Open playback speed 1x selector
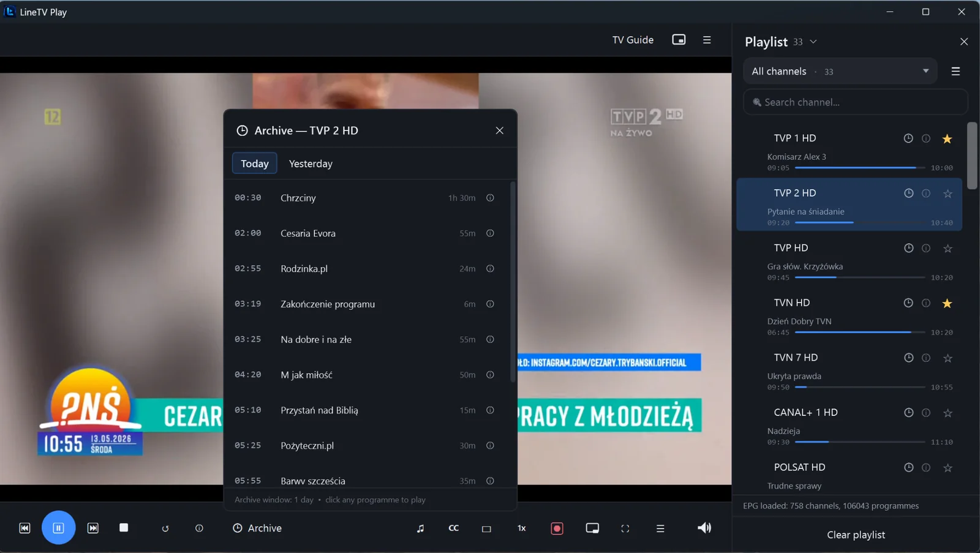 tap(522, 528)
